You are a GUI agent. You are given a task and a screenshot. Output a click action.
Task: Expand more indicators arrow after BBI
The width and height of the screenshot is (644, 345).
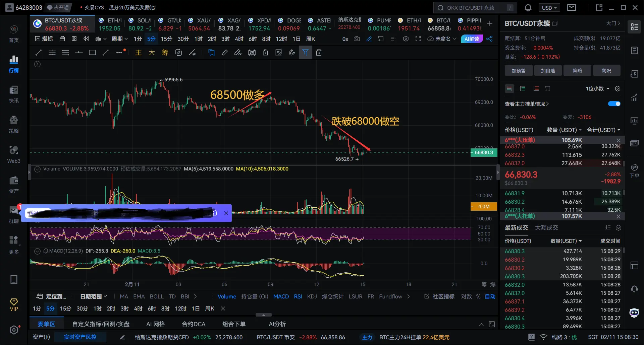coord(196,296)
